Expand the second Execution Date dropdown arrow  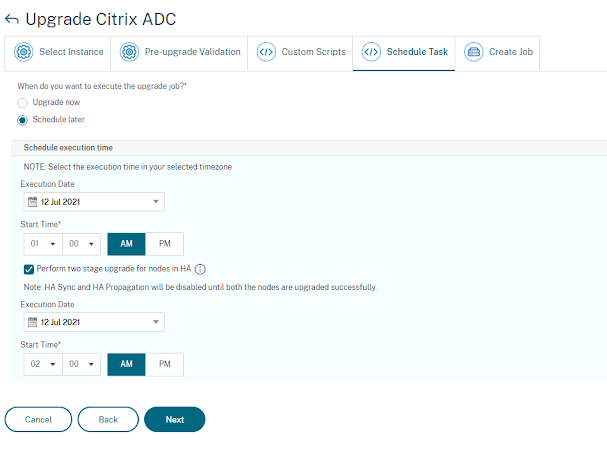[x=156, y=322]
